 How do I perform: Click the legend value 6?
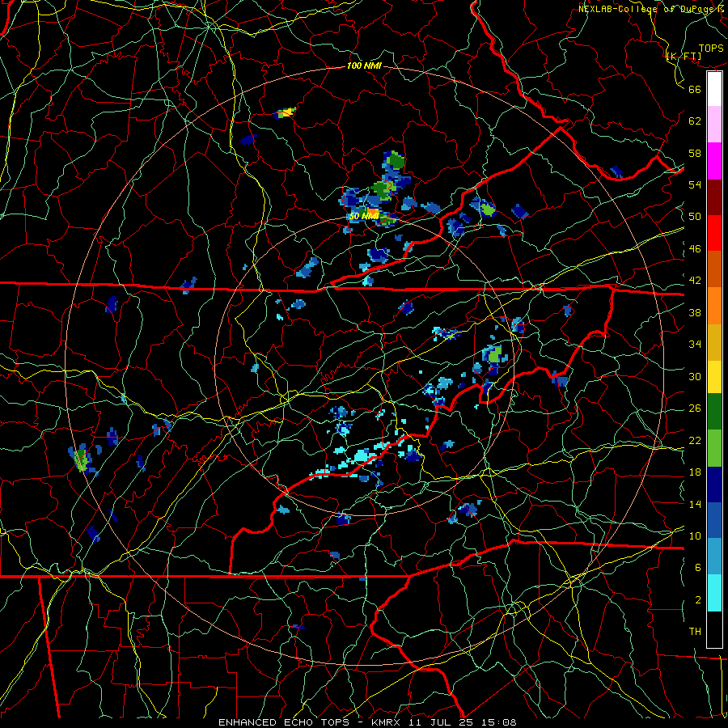tap(698, 568)
